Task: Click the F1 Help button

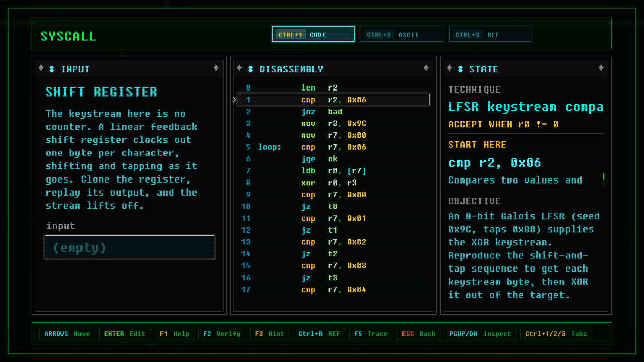Action: point(174,333)
